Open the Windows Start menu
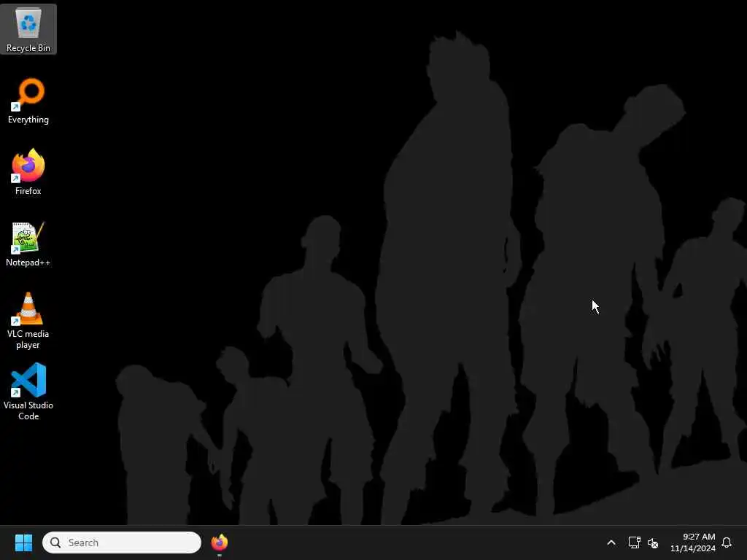 23,542
